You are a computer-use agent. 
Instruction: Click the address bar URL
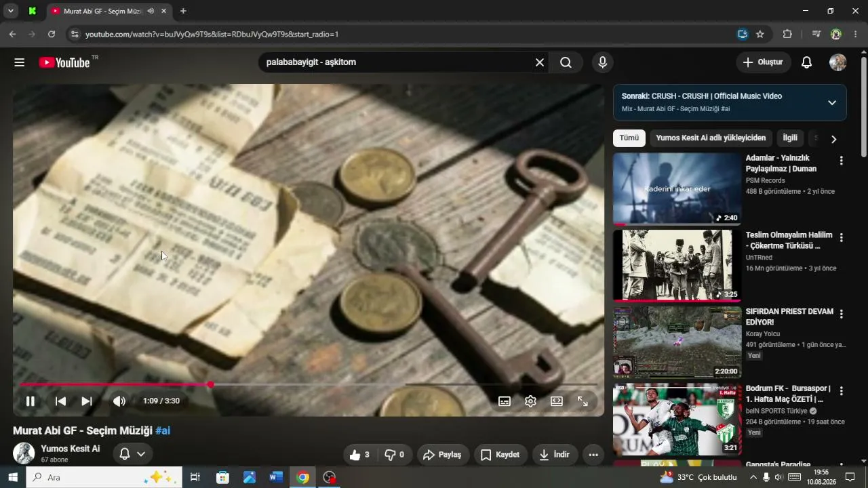pos(212,34)
